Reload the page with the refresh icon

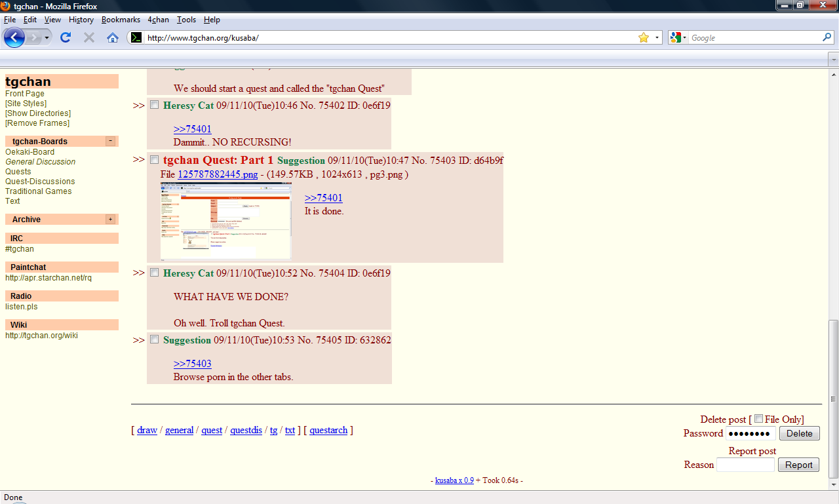[66, 37]
